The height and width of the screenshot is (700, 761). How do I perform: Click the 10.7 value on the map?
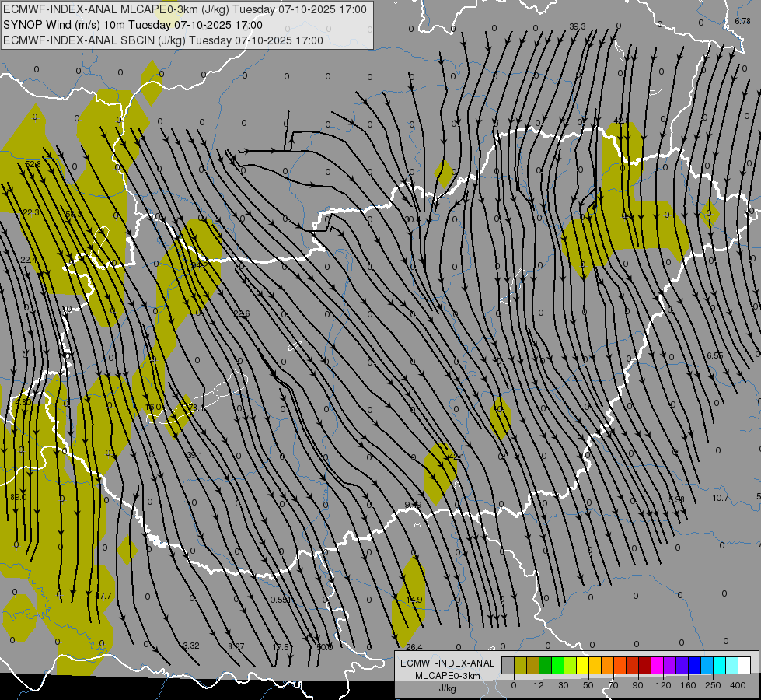click(721, 498)
